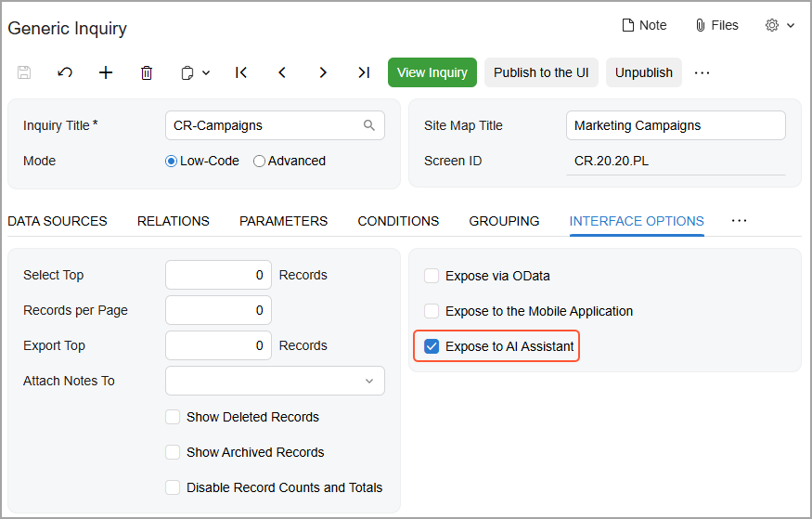
Task: Select the Advanced mode radio button
Action: click(259, 162)
